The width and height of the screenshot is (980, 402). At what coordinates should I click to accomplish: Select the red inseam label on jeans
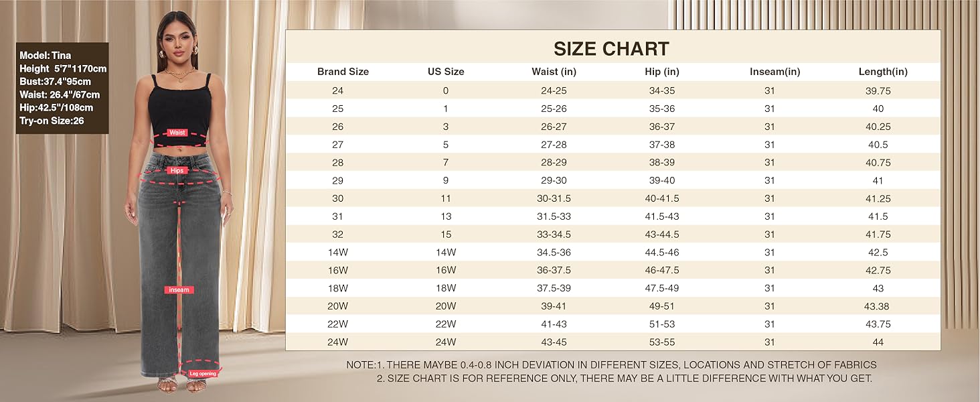(179, 290)
